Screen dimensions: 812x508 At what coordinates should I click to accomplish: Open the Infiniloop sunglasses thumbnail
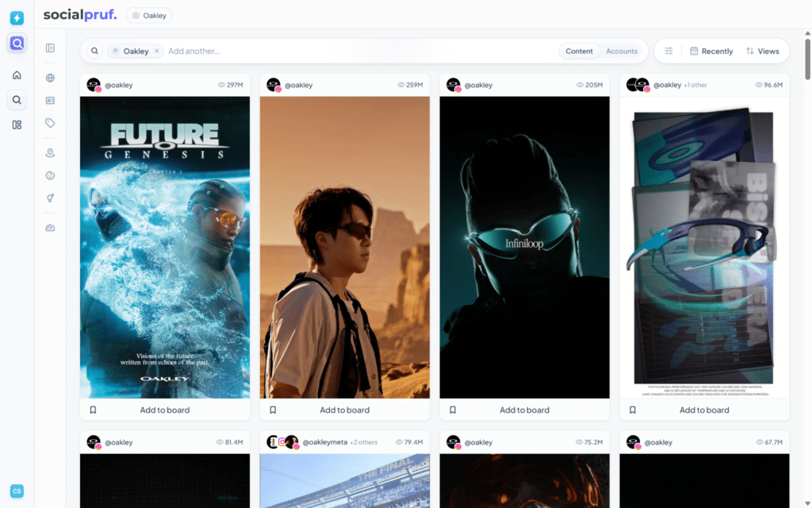[524, 248]
